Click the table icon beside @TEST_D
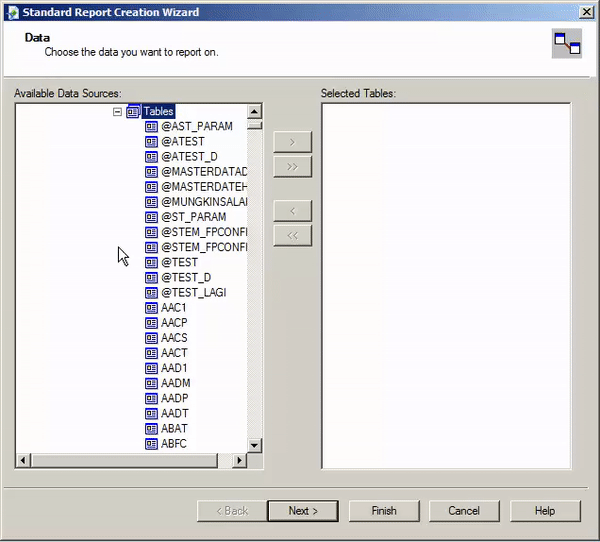Image resolution: width=600 pixels, height=542 pixels. tap(151, 278)
